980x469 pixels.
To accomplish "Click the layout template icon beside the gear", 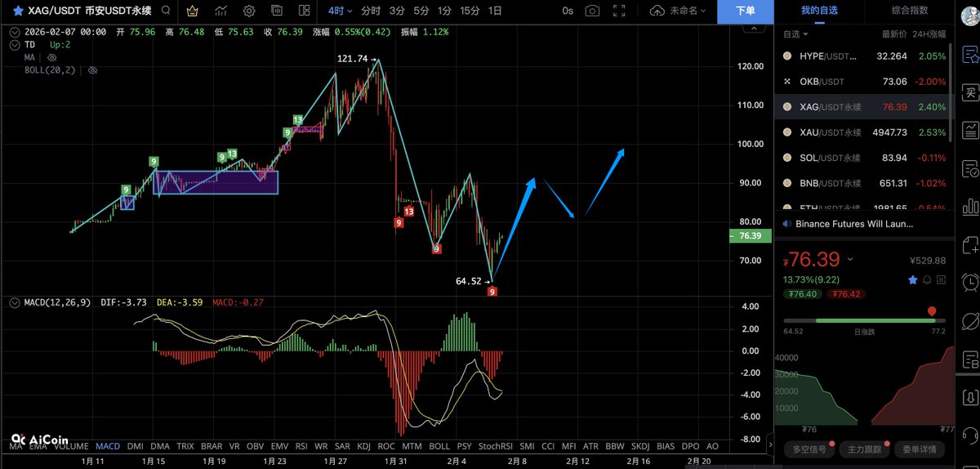I will coord(277,11).
